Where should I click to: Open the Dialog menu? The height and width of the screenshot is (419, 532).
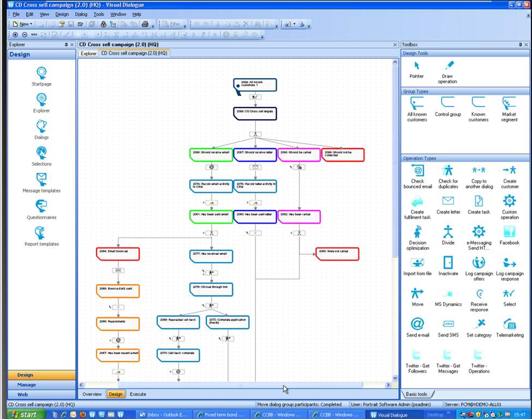pos(80,14)
